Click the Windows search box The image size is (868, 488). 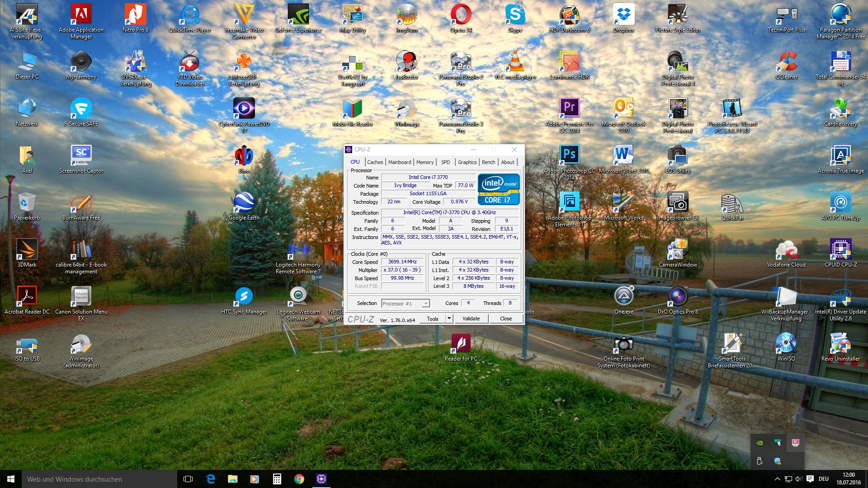point(99,479)
